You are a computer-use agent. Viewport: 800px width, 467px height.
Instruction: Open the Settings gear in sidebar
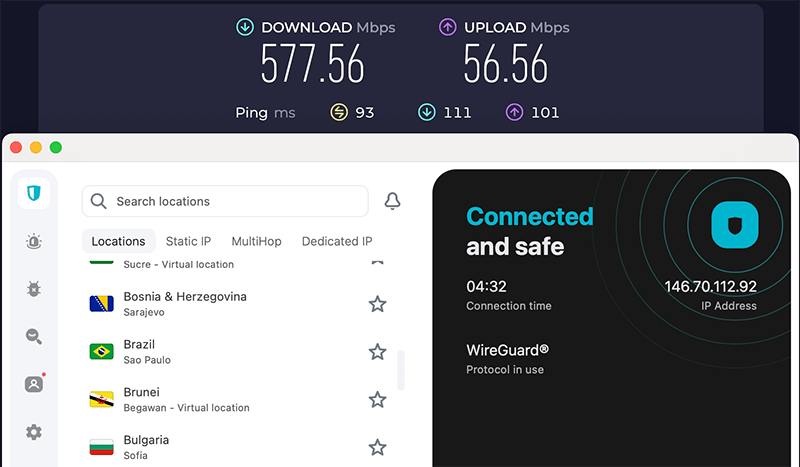tap(34, 432)
